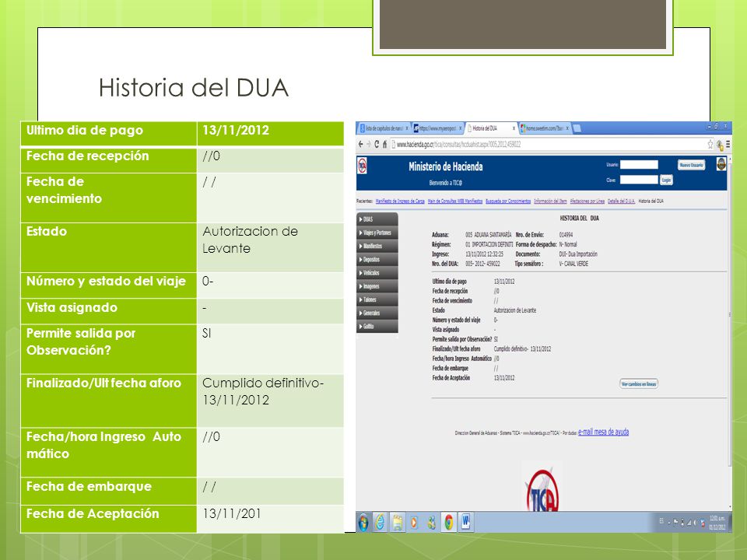Click the 'Nuevo Usuario' button
This screenshot has width=747, height=560.
(x=691, y=165)
